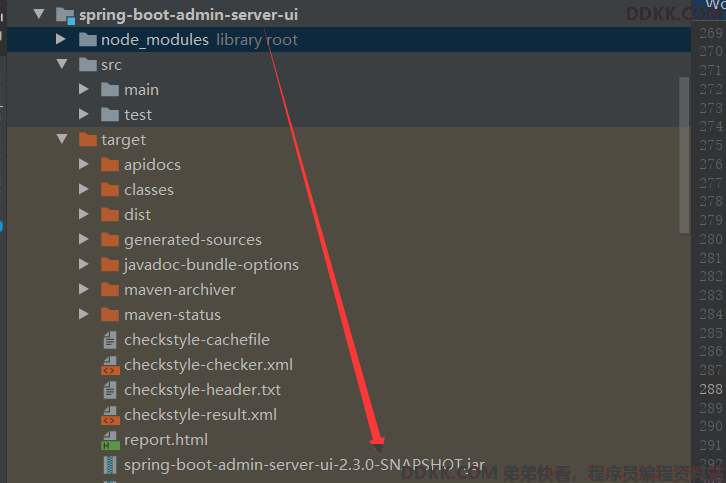Select node_modules library root row
This screenshot has height=483, width=726.
coord(349,39)
